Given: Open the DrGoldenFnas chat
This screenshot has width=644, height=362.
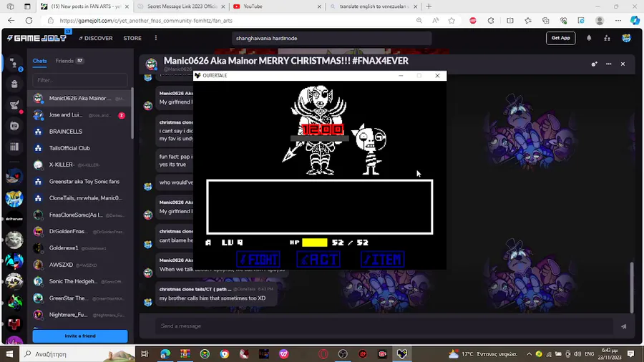Looking at the screenshot, I should tap(80, 232).
